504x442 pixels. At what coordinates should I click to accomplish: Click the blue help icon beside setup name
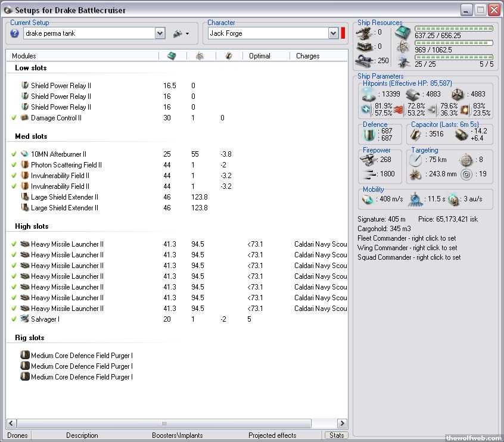click(x=15, y=33)
